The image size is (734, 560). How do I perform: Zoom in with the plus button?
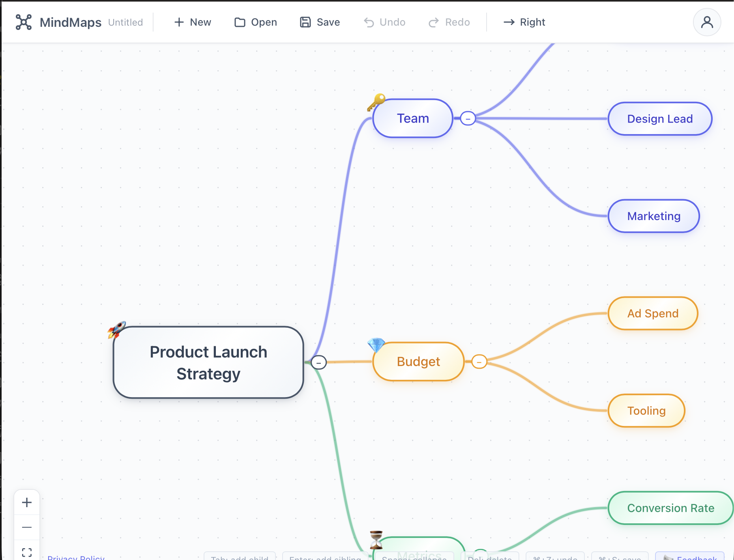point(27,502)
